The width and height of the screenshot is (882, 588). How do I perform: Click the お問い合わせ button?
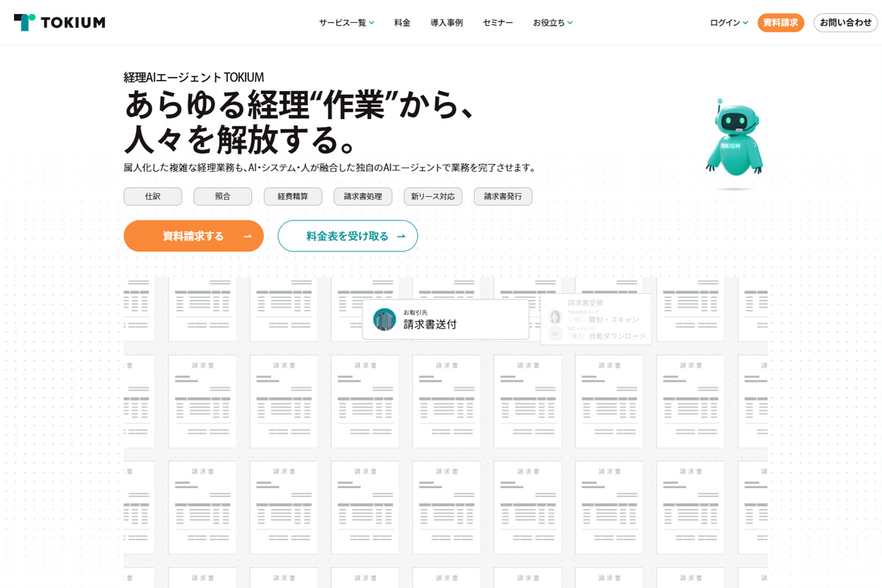point(845,23)
